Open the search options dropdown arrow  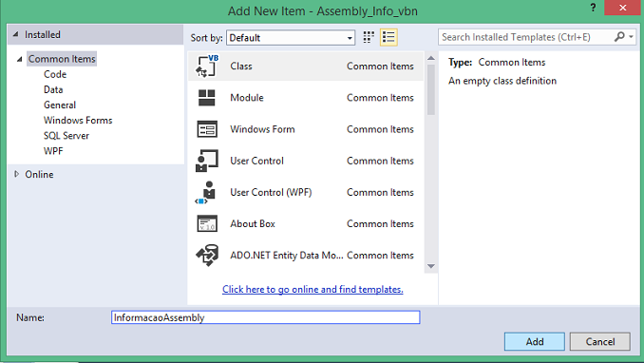pyautogui.click(x=631, y=37)
